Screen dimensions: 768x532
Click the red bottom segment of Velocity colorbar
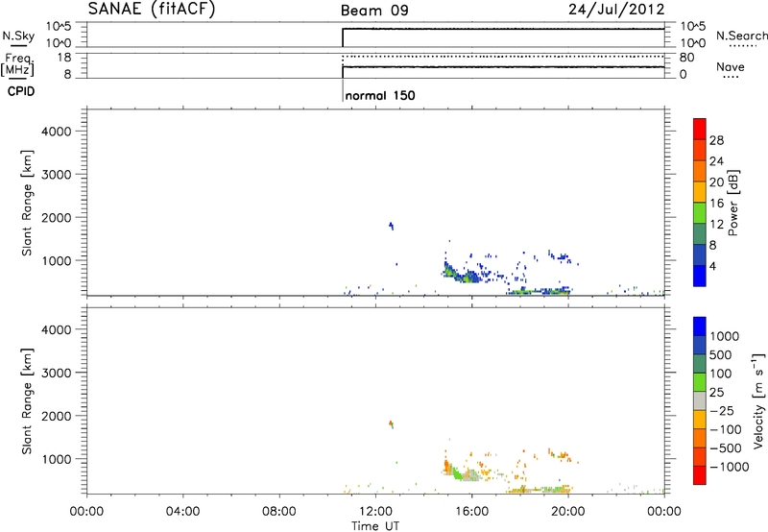click(x=700, y=475)
